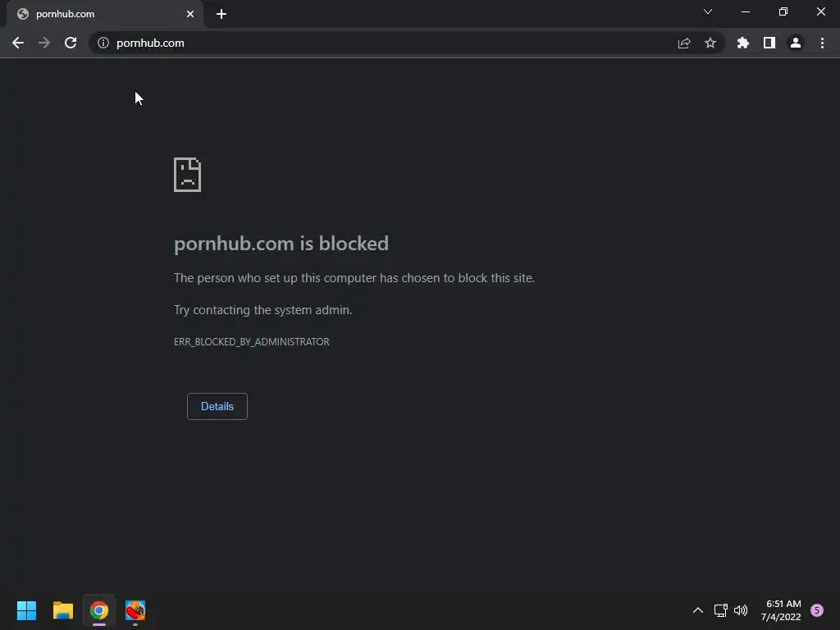
Task: Click the Details button
Action: click(217, 406)
